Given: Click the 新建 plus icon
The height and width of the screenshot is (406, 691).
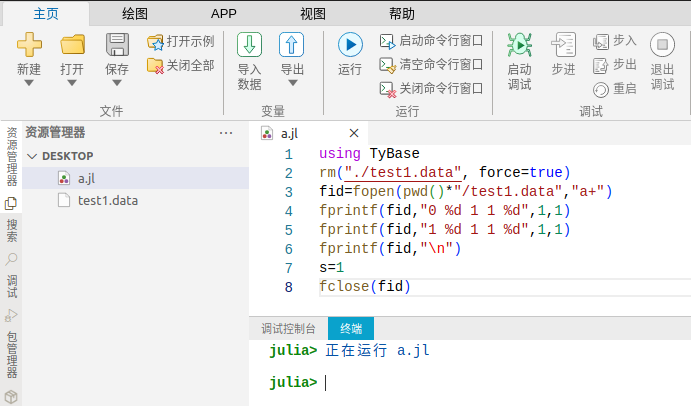Looking at the screenshot, I should coord(29,45).
